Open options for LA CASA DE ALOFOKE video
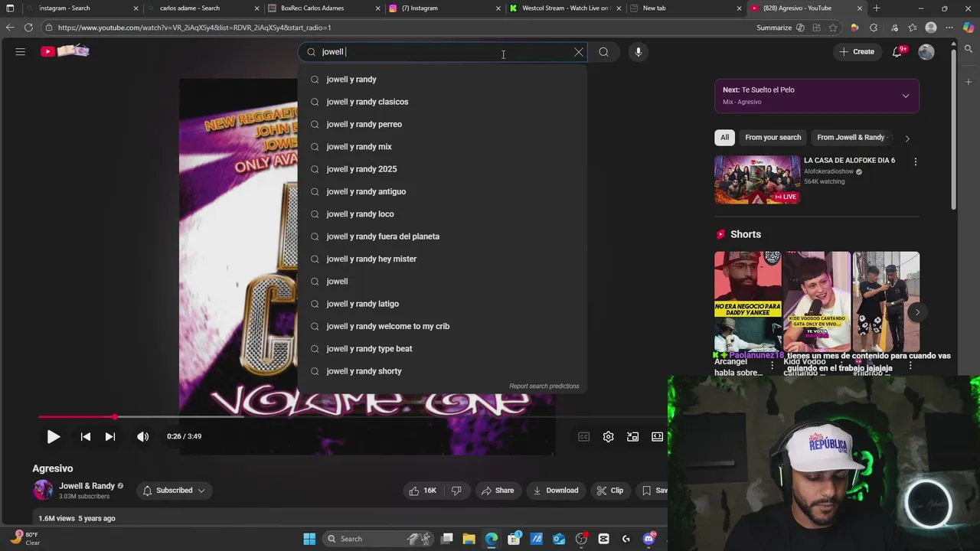 pos(915,161)
